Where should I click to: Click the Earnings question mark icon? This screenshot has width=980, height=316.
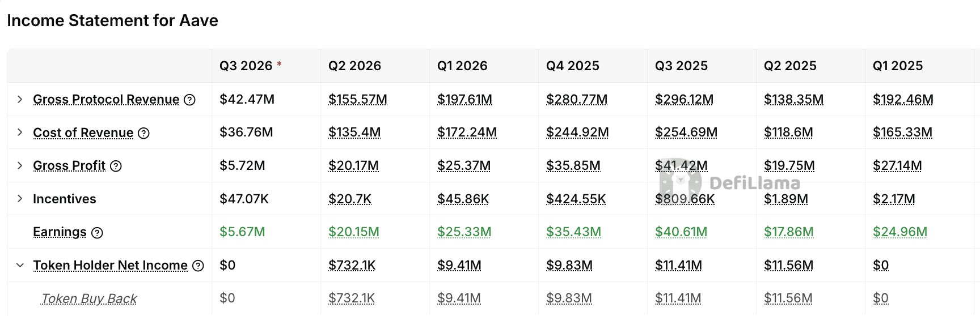tap(97, 233)
